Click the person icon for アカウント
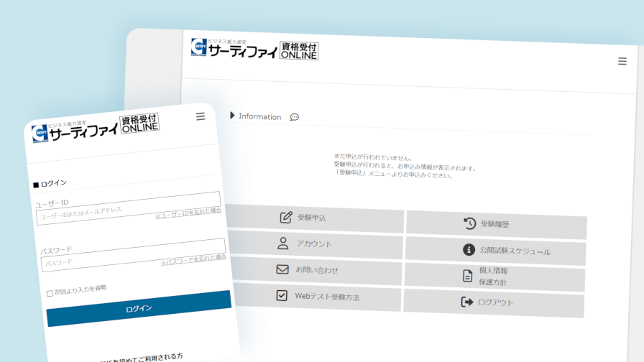The height and width of the screenshot is (362, 644). coord(282,243)
